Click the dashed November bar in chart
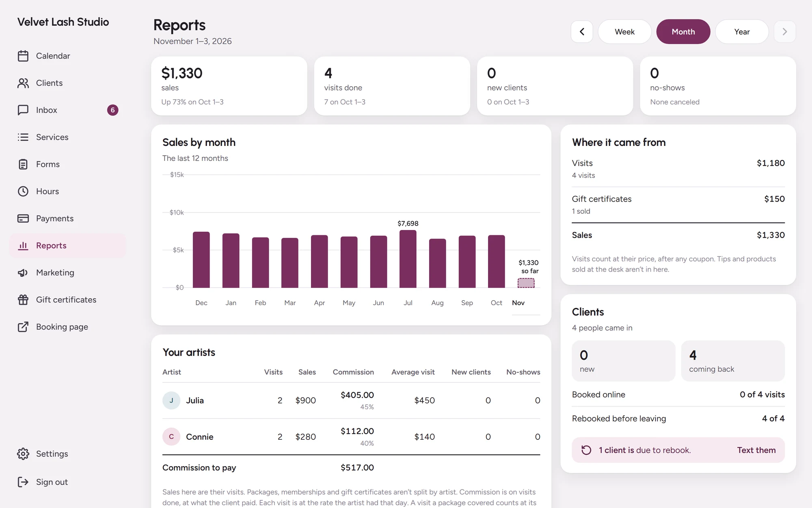The height and width of the screenshot is (508, 812). (526, 283)
